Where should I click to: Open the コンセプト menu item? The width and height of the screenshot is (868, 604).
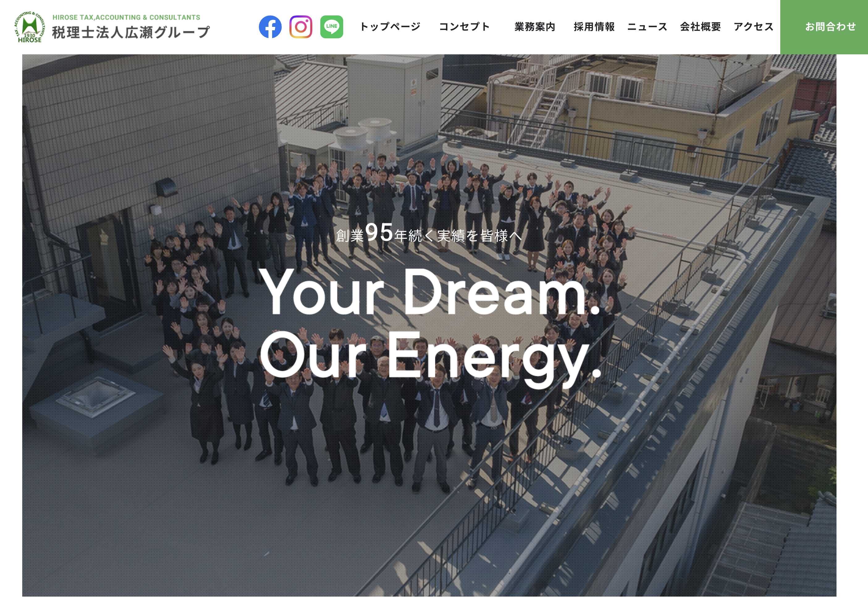[x=464, y=27]
